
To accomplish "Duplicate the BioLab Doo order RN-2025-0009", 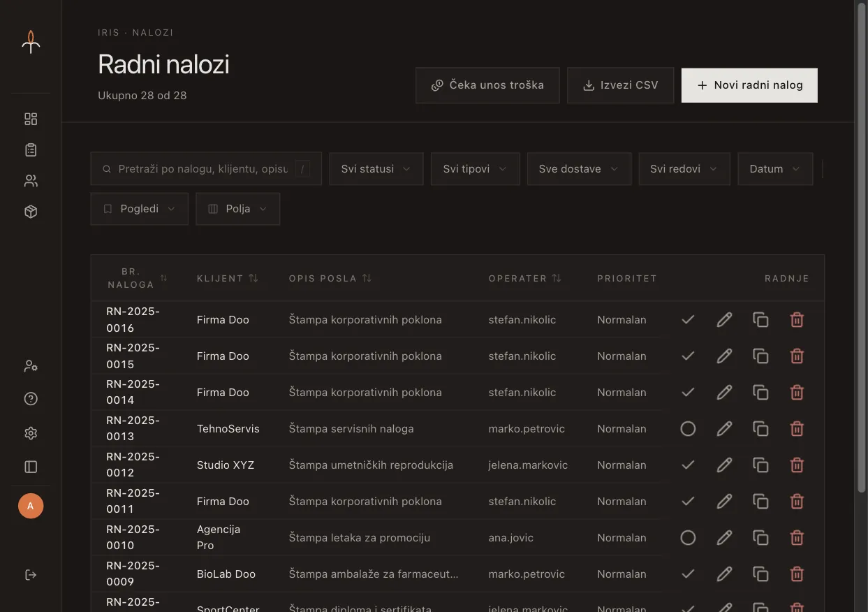I will tap(760, 574).
